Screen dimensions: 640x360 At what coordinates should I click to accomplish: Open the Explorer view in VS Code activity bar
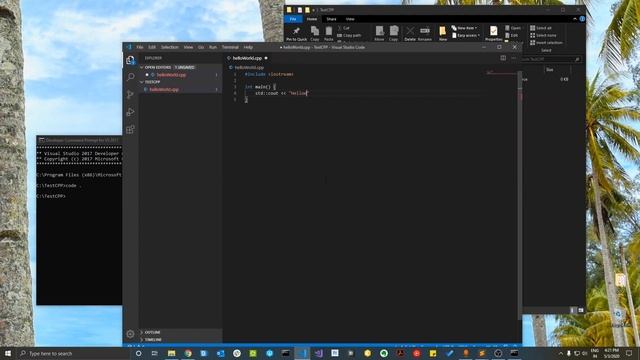coord(131,60)
